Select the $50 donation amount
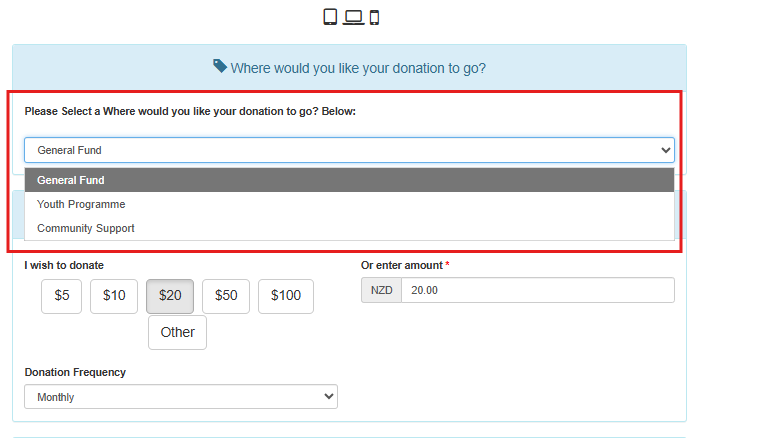The height and width of the screenshot is (438, 764). [x=226, y=296]
